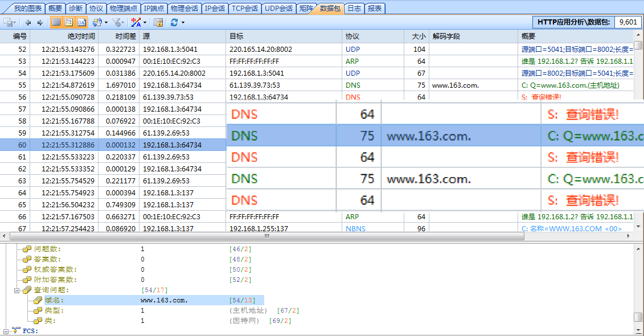Toggle the hex 0X view
644x336 pixels.
click(x=81, y=22)
